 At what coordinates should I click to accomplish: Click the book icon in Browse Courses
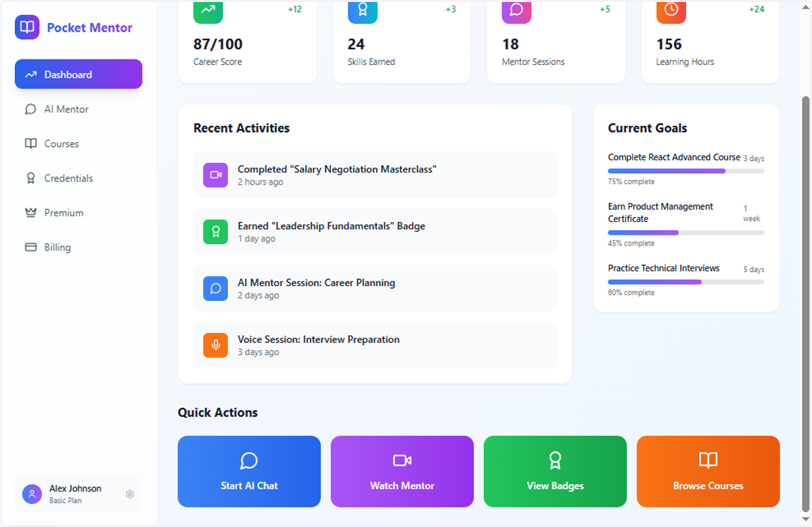[x=708, y=461]
